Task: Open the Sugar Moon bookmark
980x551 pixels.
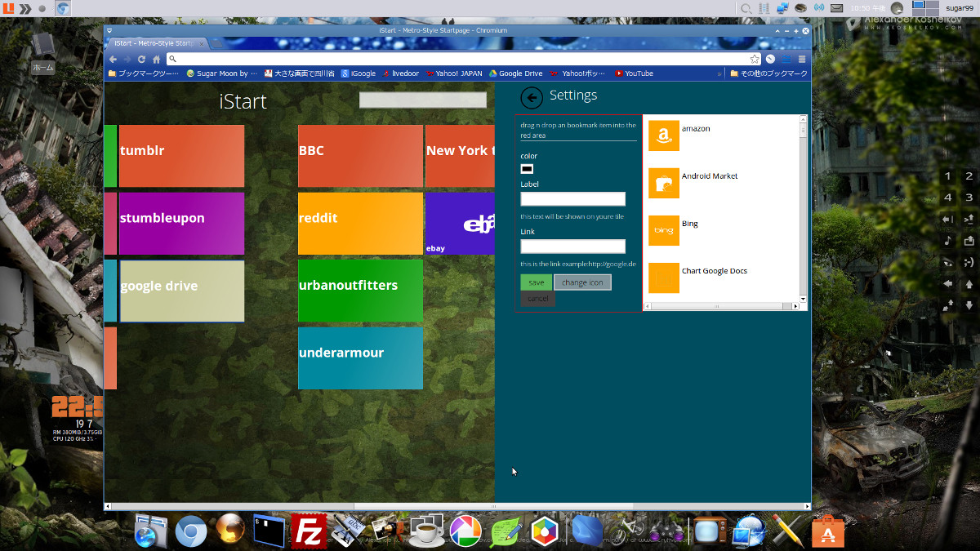Action: pyautogui.click(x=221, y=73)
